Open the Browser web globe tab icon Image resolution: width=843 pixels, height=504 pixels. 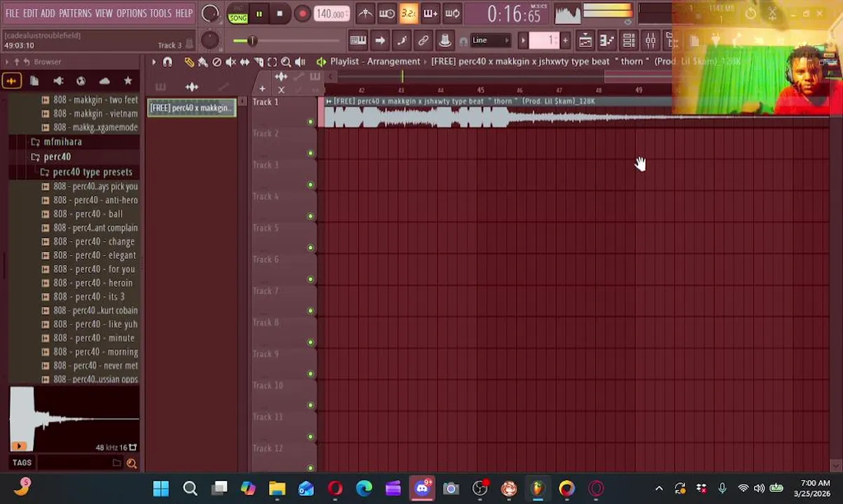[81, 81]
